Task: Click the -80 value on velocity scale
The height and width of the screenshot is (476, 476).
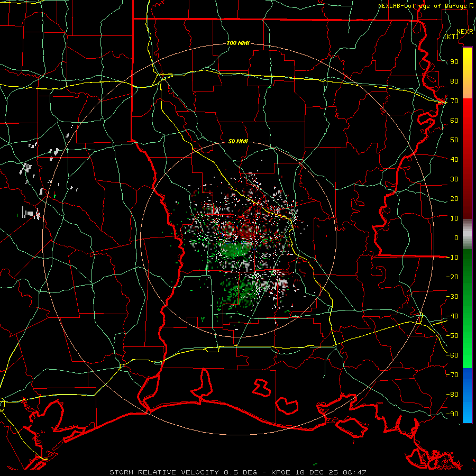Action: (x=452, y=395)
